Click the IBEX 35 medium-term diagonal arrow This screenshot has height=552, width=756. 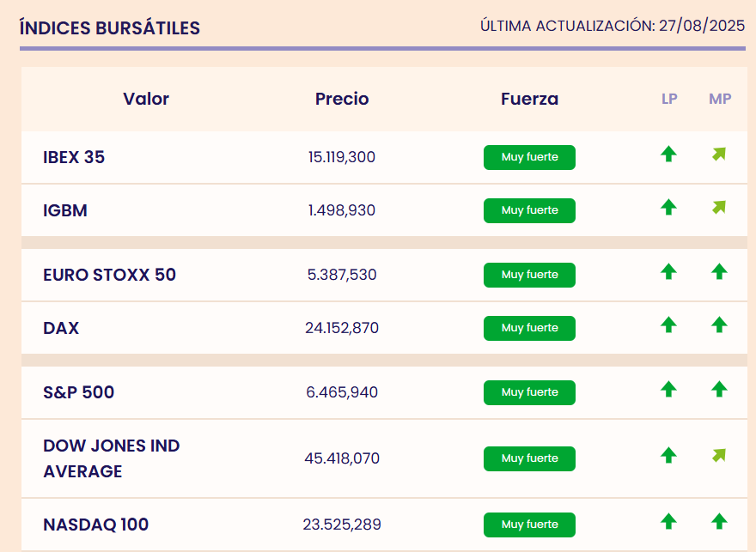[719, 155]
